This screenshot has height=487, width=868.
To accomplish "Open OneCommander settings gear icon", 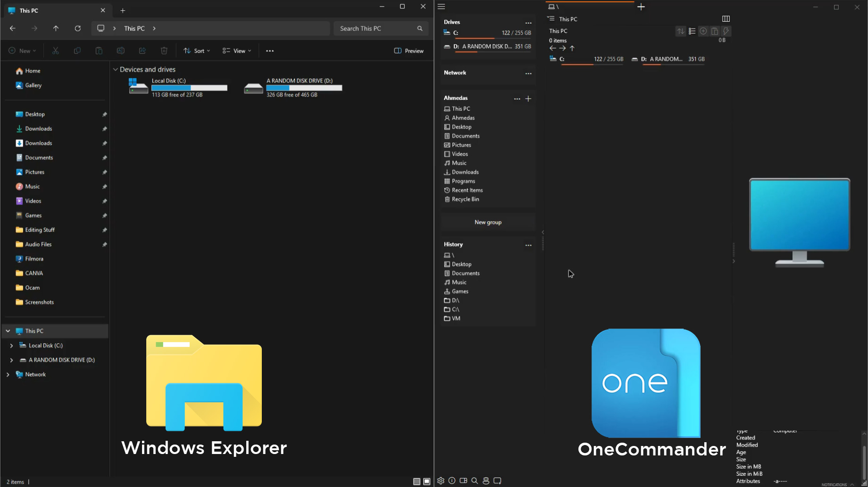I will [441, 481].
